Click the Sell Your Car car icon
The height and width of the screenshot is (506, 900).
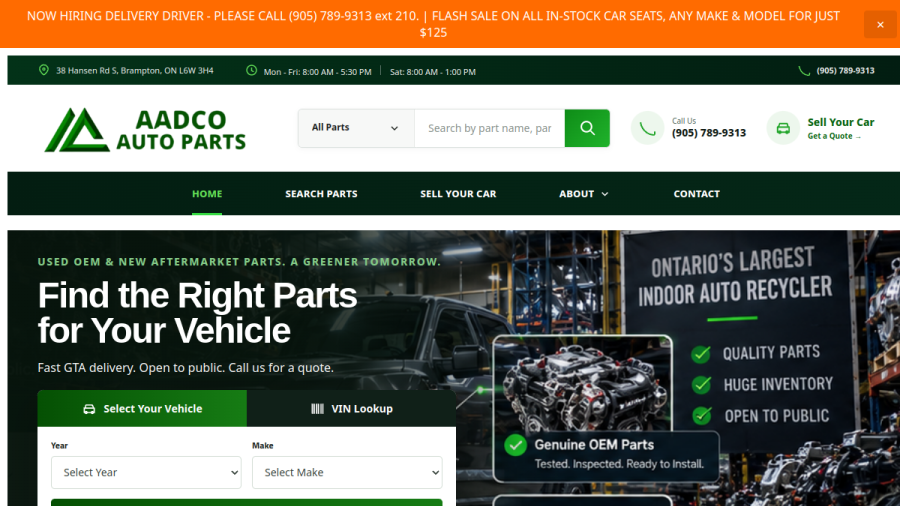[783, 128]
